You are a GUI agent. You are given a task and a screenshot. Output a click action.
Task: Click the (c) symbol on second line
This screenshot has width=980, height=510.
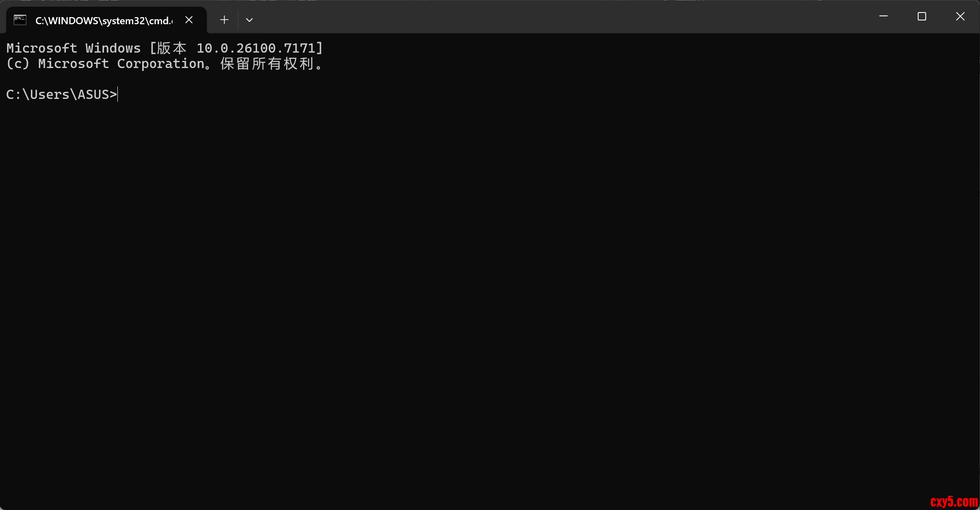click(x=18, y=63)
